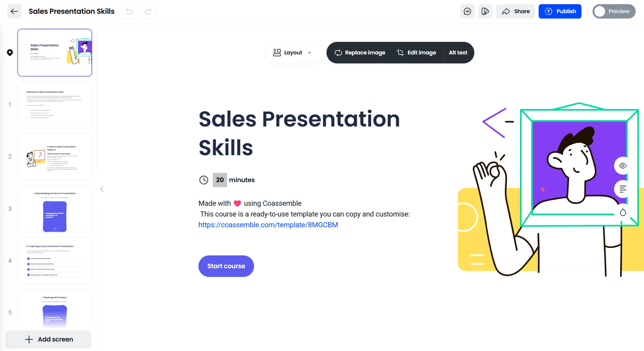Open screen 1 Welcome thumbnail
Viewport: 644px width, 351px height.
(x=55, y=105)
